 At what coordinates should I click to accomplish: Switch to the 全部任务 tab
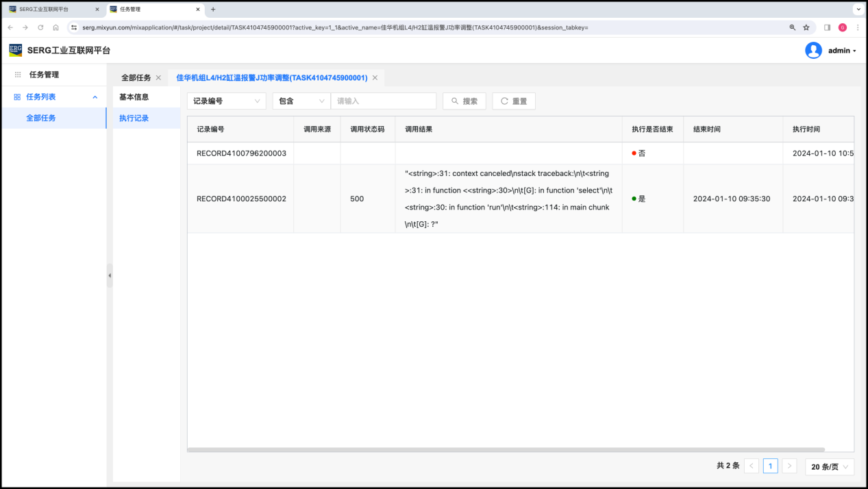point(136,78)
